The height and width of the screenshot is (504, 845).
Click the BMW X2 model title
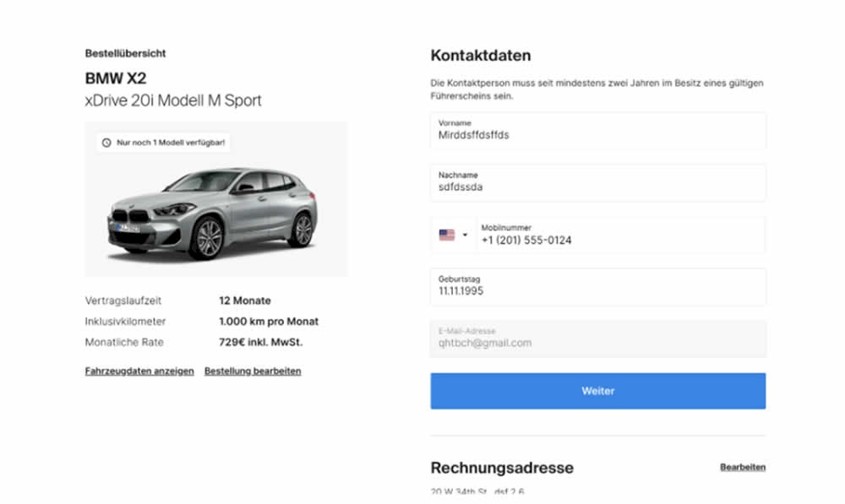click(116, 79)
